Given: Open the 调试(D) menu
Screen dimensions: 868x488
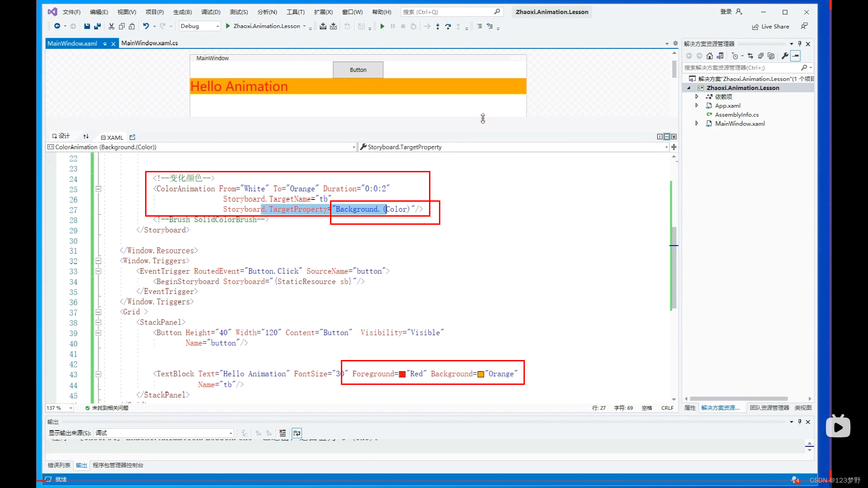Looking at the screenshot, I should (211, 12).
